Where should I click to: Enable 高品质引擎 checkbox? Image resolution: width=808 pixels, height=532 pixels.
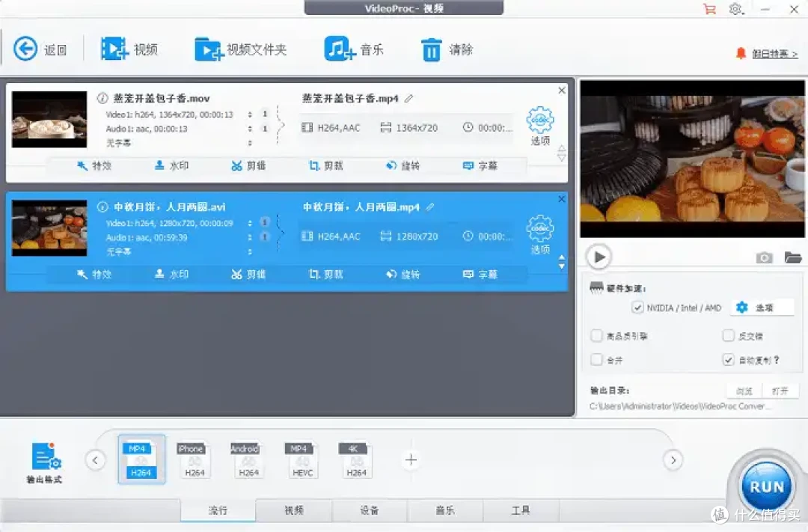597,336
